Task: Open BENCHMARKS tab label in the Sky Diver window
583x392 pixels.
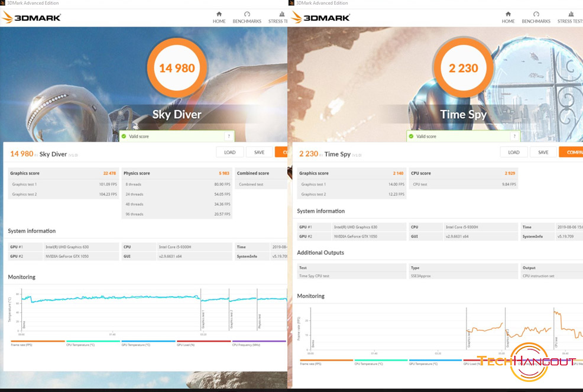Action: click(247, 21)
